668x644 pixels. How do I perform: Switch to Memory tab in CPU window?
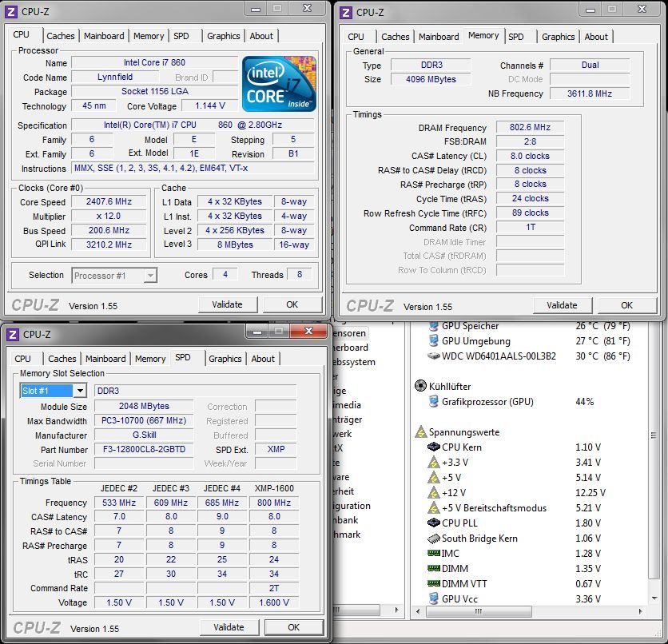point(149,36)
